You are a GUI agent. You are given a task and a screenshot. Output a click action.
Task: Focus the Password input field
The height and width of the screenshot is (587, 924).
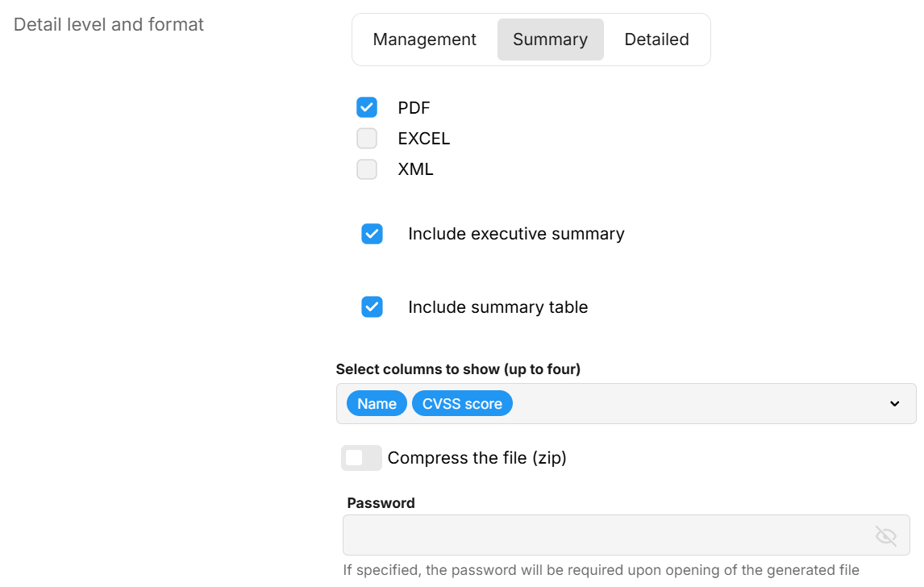[x=605, y=535]
